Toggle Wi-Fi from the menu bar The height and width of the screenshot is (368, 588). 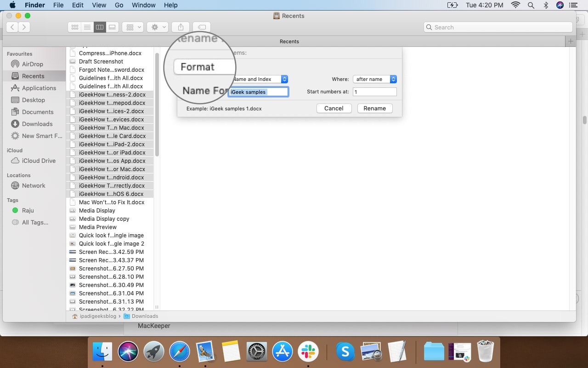click(515, 5)
